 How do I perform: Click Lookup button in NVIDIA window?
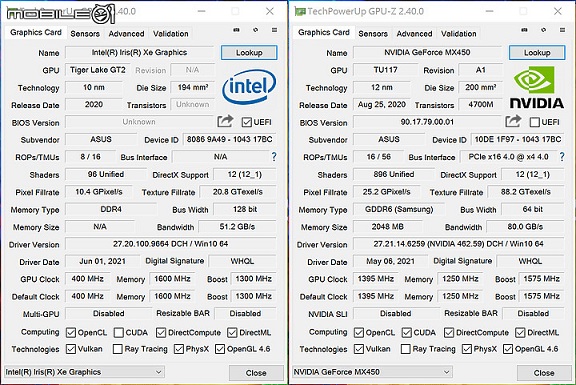(x=537, y=53)
